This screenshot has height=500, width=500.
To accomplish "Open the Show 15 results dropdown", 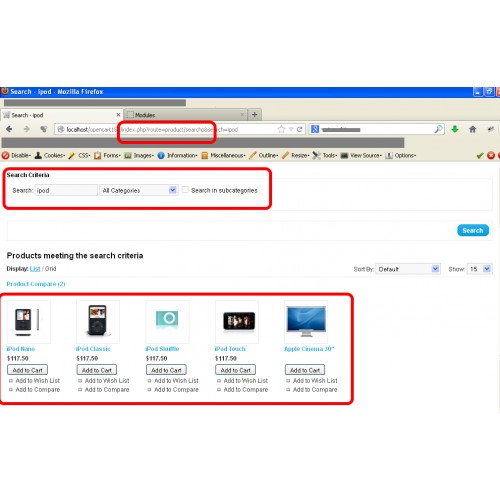I will [480, 269].
